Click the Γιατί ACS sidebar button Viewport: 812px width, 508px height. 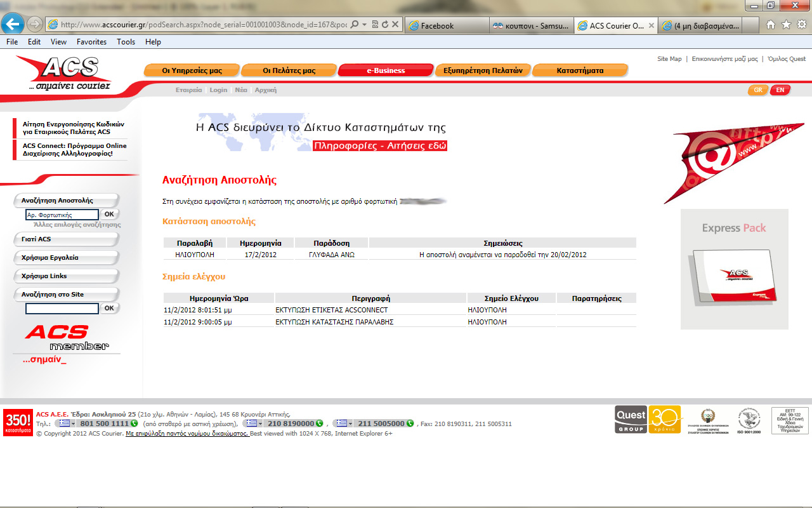pyautogui.click(x=66, y=239)
